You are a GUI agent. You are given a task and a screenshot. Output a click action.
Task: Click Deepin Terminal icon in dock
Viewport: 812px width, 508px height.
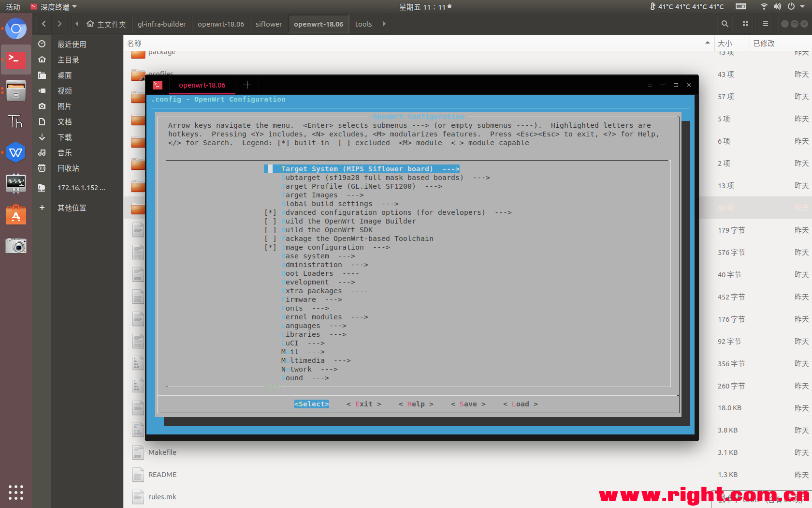[x=16, y=60]
